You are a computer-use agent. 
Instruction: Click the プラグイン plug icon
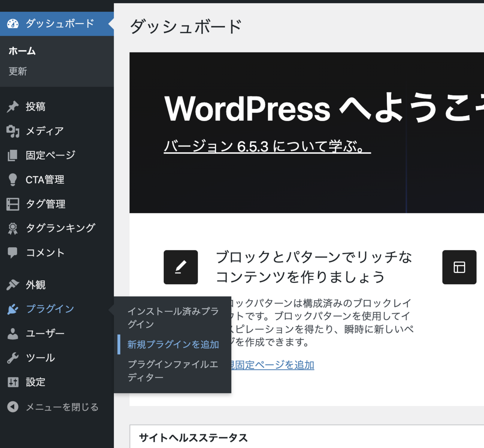click(x=13, y=309)
